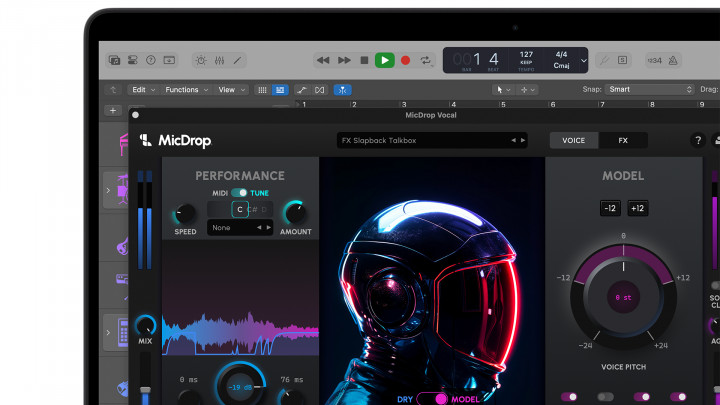Open the Functions menu dropdown
This screenshot has width=720, height=405.
click(x=186, y=90)
